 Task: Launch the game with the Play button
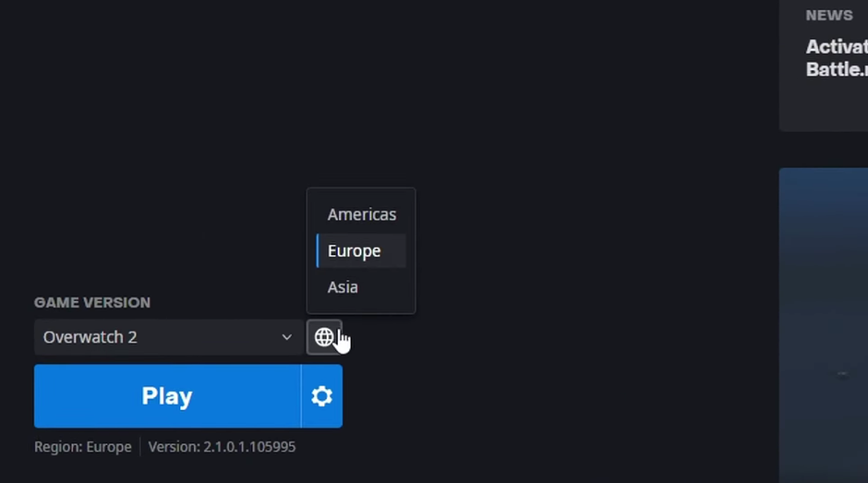point(167,396)
